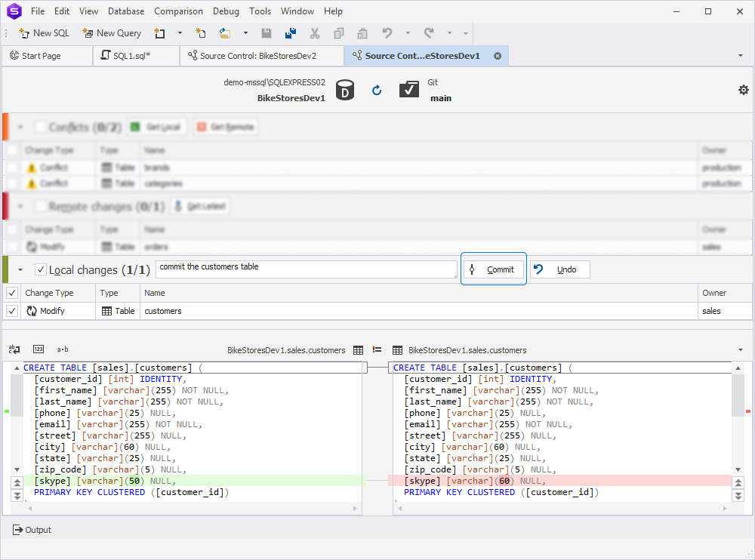The image size is (755, 560).
Task: Click the Get Local button
Action: pos(156,127)
